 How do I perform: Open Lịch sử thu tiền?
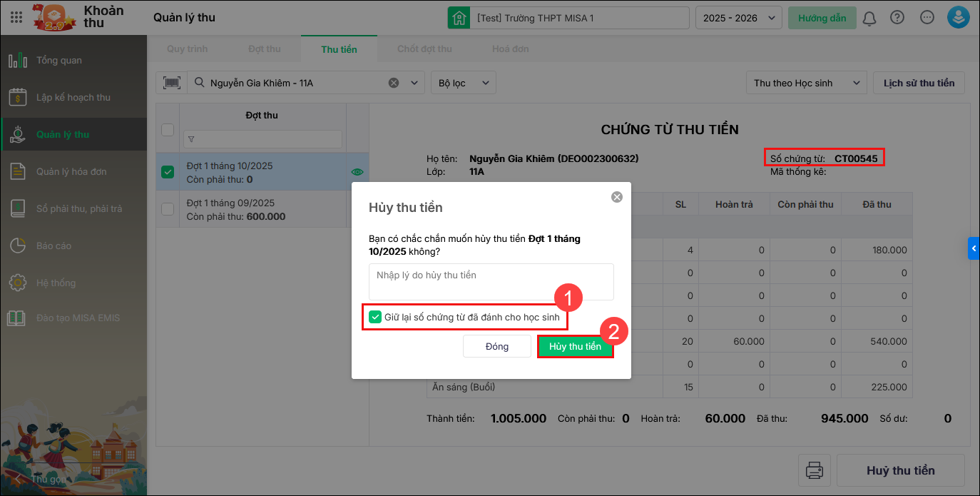pyautogui.click(x=919, y=83)
